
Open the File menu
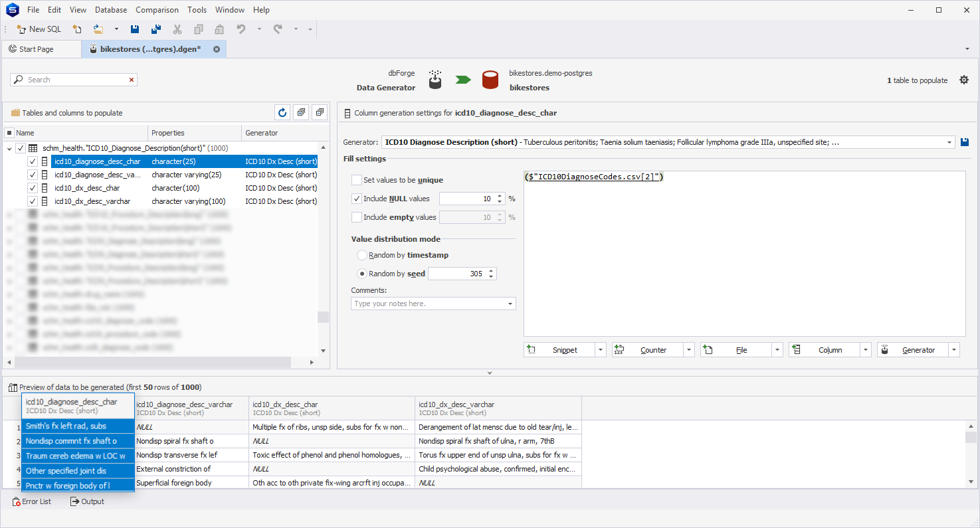[x=33, y=10]
